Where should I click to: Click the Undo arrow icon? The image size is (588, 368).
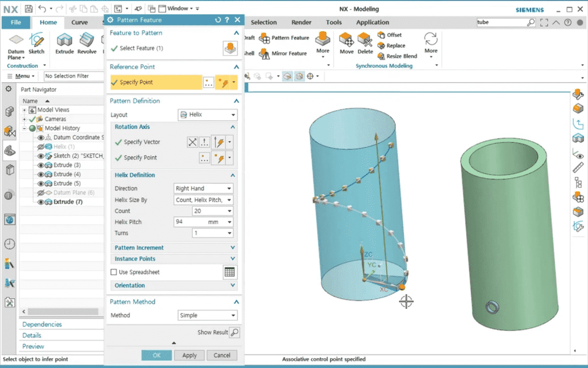point(42,9)
